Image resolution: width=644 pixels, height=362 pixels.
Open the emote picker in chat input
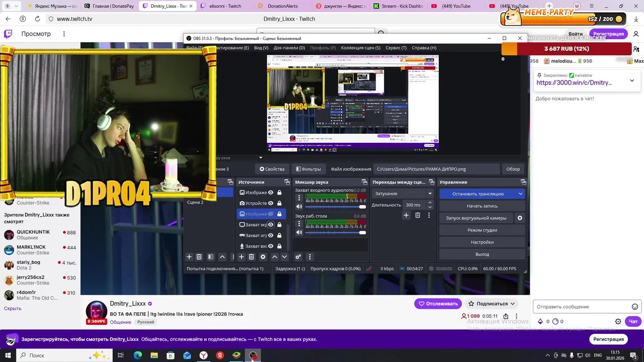point(635,307)
